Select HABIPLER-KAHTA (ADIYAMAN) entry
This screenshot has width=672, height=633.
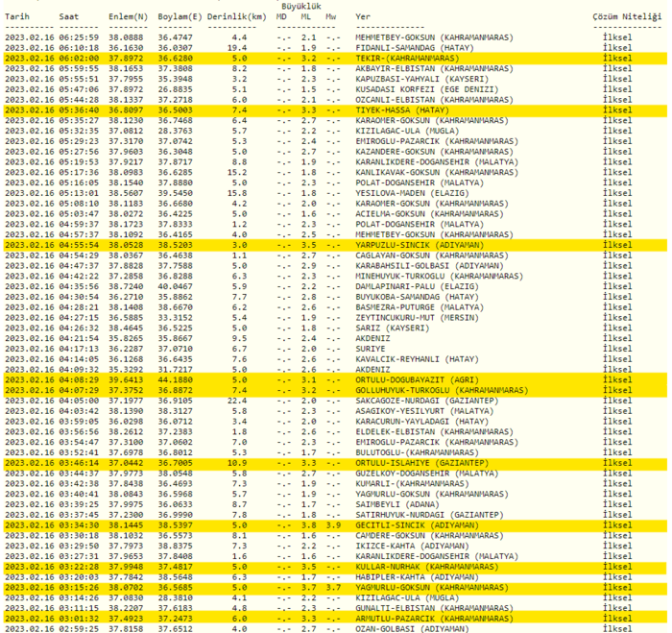pyautogui.click(x=417, y=577)
